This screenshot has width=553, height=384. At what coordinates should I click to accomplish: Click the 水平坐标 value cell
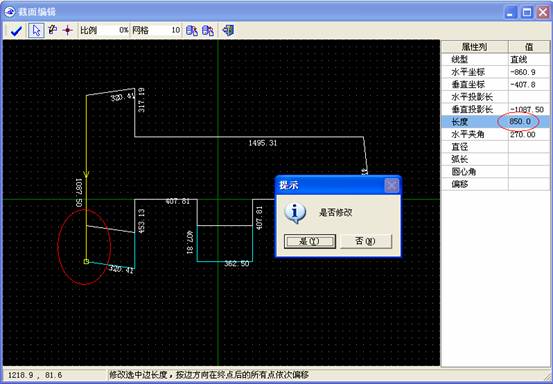click(x=529, y=72)
